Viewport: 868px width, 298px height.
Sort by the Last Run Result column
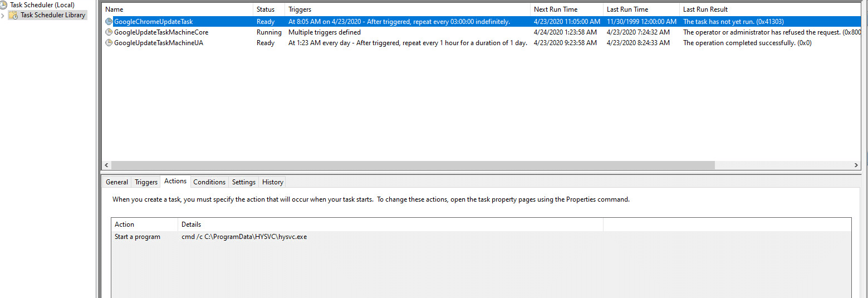(x=770, y=9)
